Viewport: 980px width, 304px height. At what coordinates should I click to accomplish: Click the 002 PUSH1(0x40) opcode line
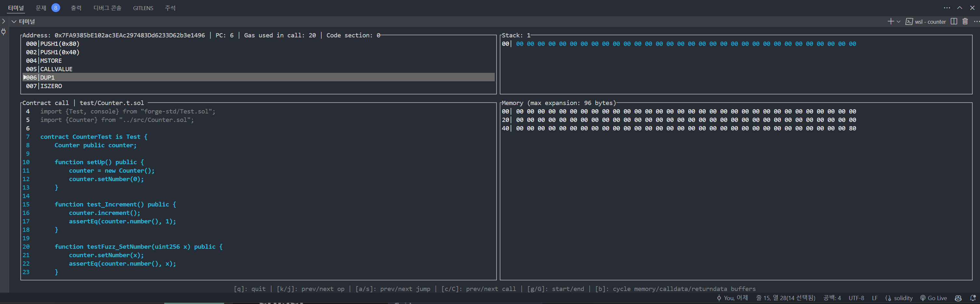point(53,52)
